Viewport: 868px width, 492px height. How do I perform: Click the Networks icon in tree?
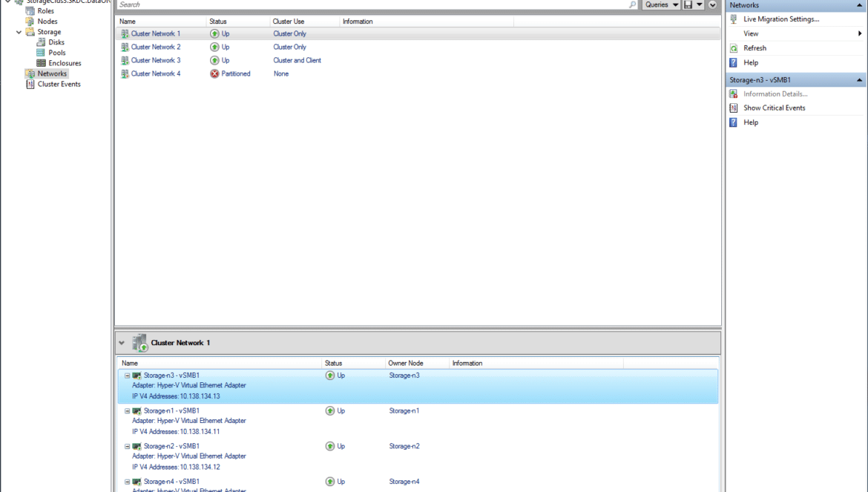pos(30,73)
